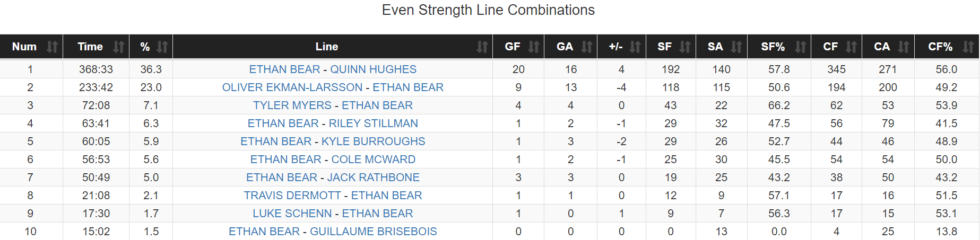This screenshot has width=980, height=240.
Task: Sort table by % column arrows
Action: point(162,47)
